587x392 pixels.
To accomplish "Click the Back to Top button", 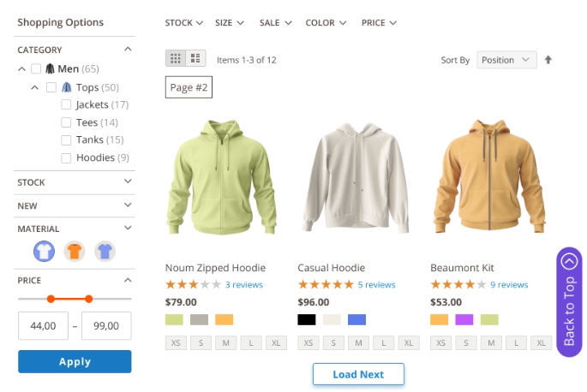I will [569, 302].
